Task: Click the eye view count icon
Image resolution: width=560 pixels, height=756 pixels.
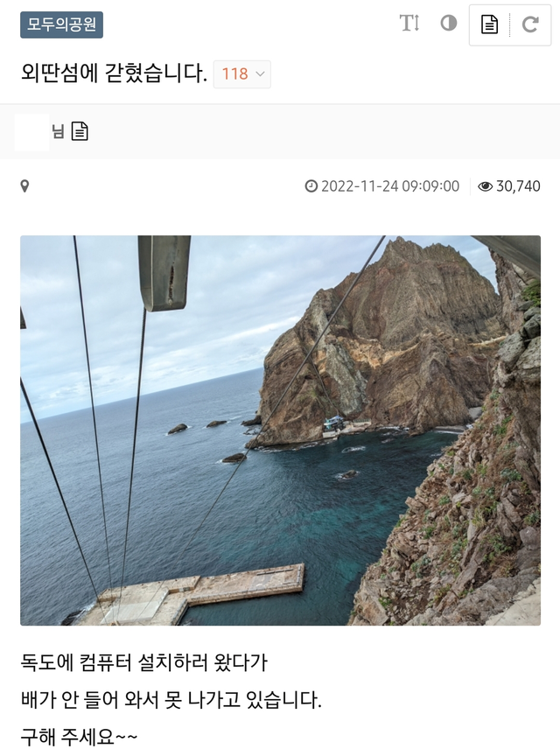Action: [x=486, y=186]
